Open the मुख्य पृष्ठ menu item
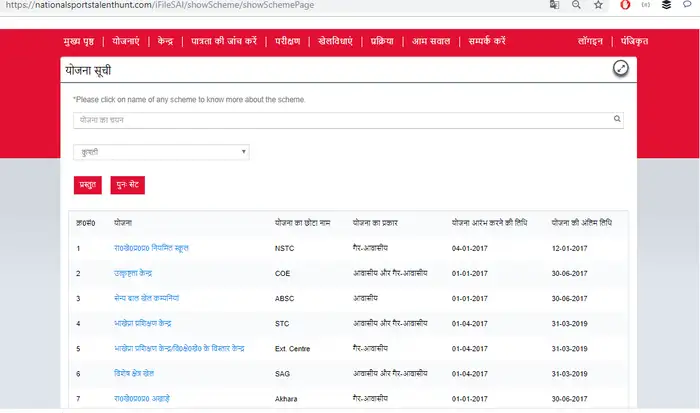700x413 pixels. point(83,42)
